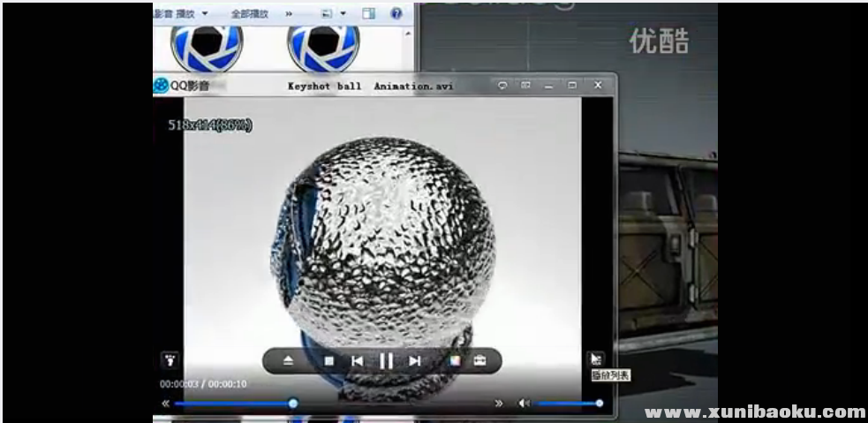Screen dimensions: 868x423
Task: Skip to the next video
Action: (414, 360)
